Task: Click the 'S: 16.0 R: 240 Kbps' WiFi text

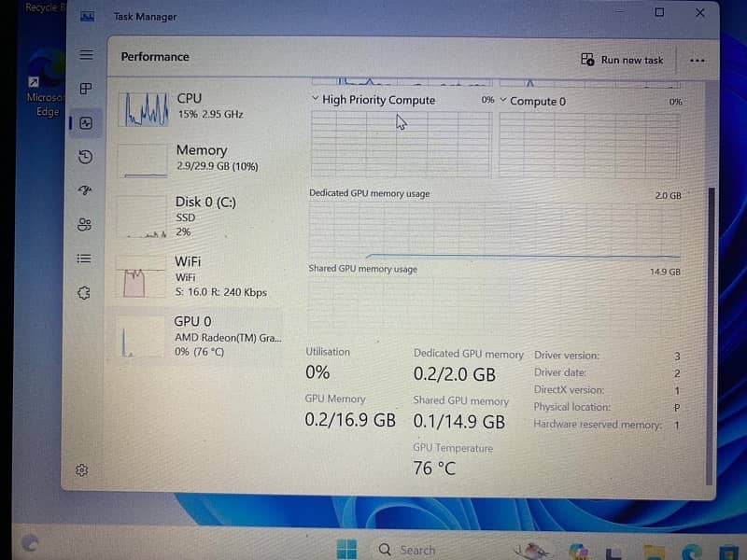Action: 220,292
